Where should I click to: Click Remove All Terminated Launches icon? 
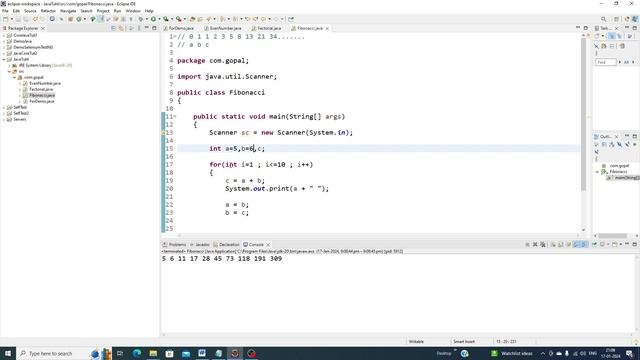pyautogui.click(x=543, y=244)
